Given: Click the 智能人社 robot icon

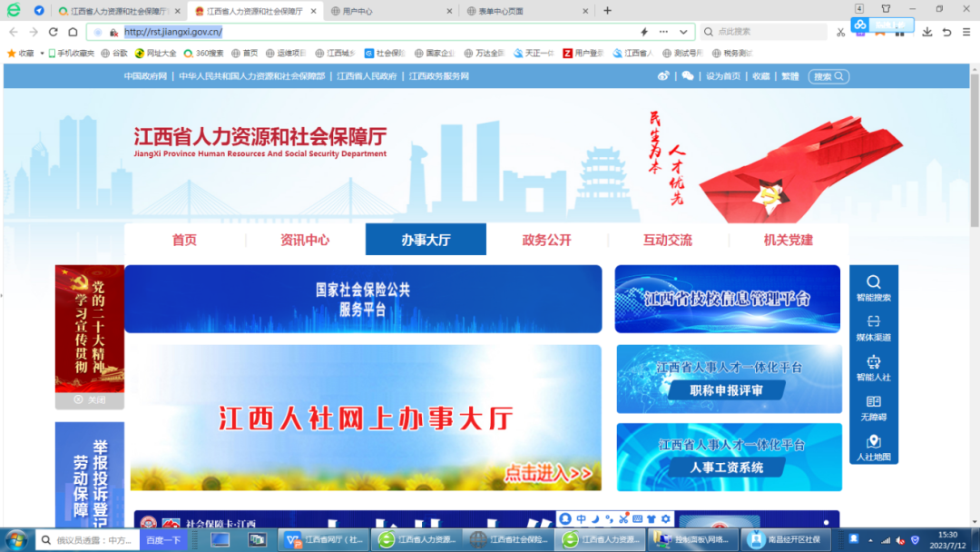Looking at the screenshot, I should (873, 367).
